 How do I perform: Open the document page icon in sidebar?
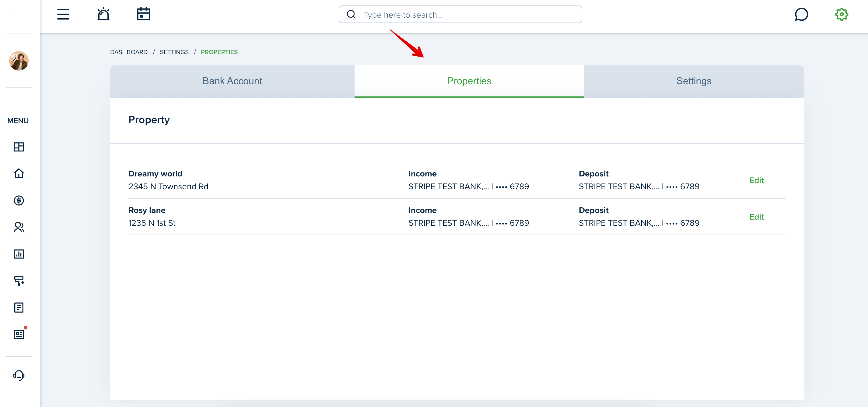coord(19,308)
